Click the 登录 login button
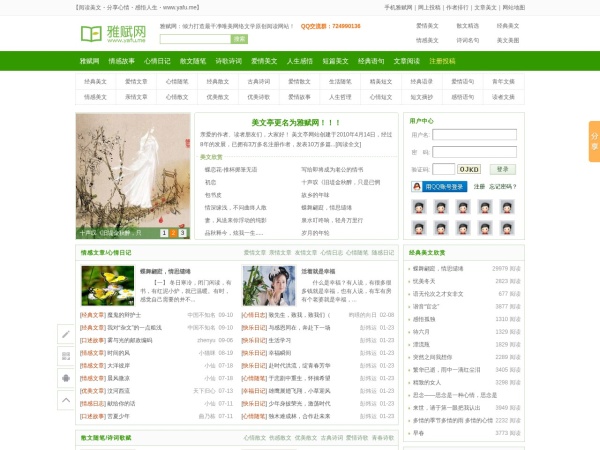600x450 pixels. pos(504,169)
